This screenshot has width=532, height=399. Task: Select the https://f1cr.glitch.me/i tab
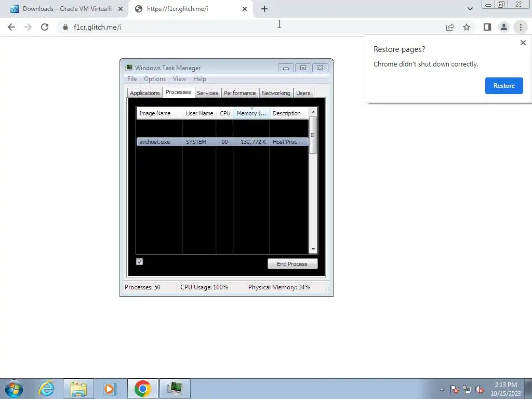click(190, 9)
